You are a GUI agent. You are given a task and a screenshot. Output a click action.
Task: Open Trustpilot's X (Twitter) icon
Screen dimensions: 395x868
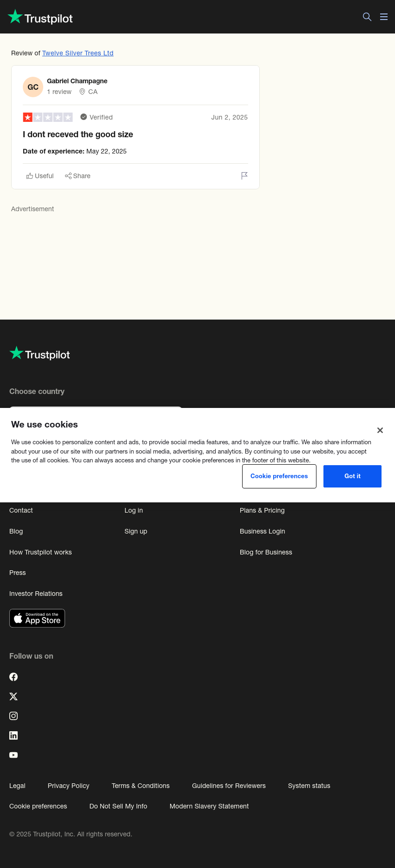coord(13,696)
